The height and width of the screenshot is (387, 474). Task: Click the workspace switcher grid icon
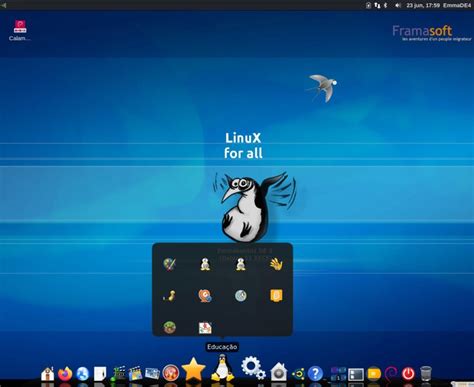[x=338, y=374]
